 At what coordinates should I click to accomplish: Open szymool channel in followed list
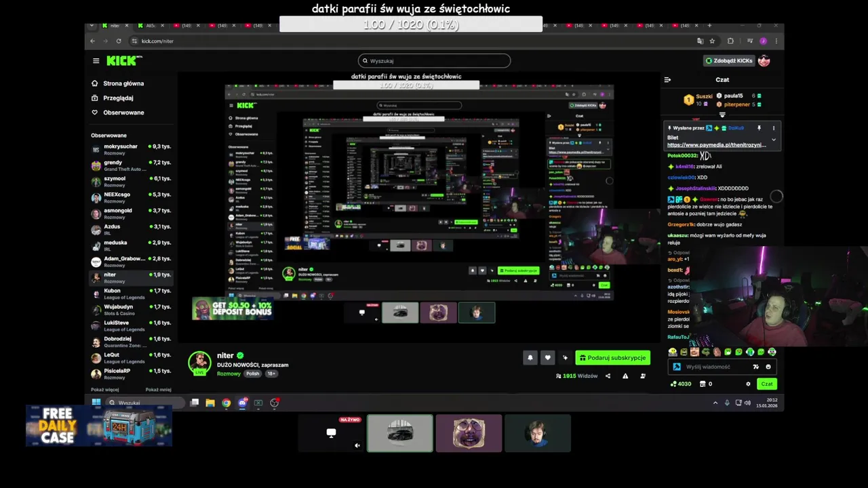(x=132, y=181)
